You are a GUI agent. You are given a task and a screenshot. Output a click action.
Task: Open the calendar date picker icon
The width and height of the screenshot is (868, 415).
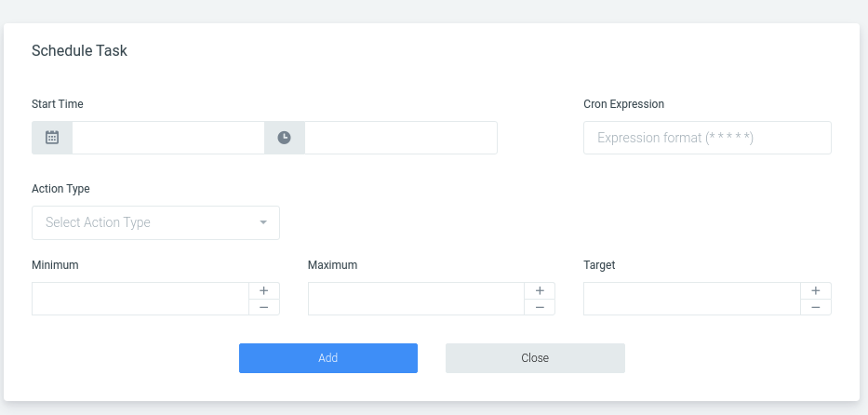click(x=52, y=138)
